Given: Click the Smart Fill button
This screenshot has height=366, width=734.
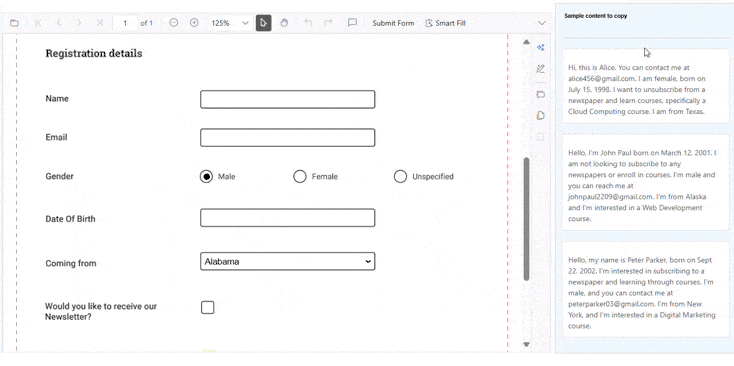Looking at the screenshot, I should [x=445, y=23].
